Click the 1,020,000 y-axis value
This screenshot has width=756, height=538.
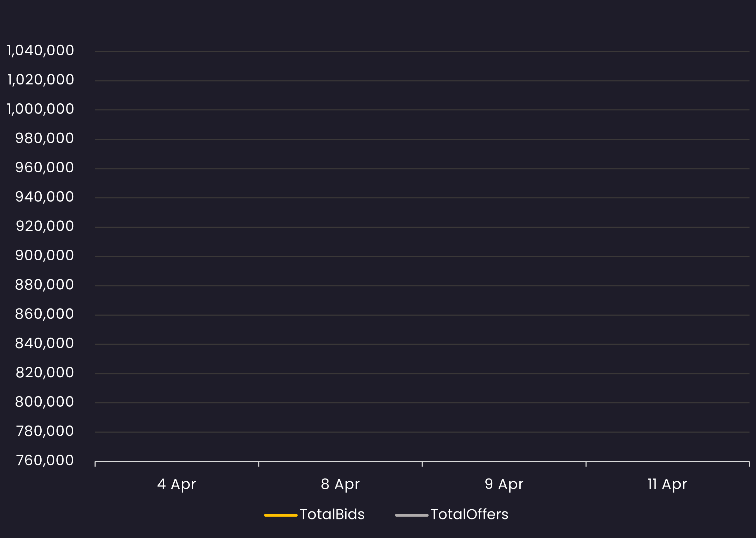click(41, 80)
